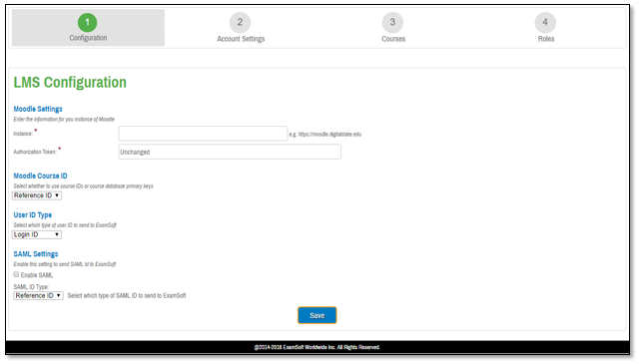Select step 1 Configuration tab
This screenshot has width=639, height=364.
tap(88, 28)
